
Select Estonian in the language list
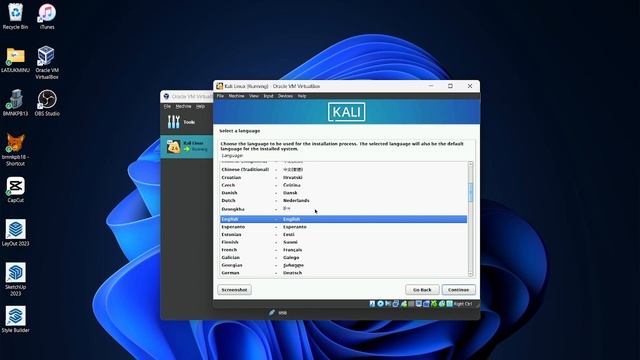pyautogui.click(x=343, y=235)
